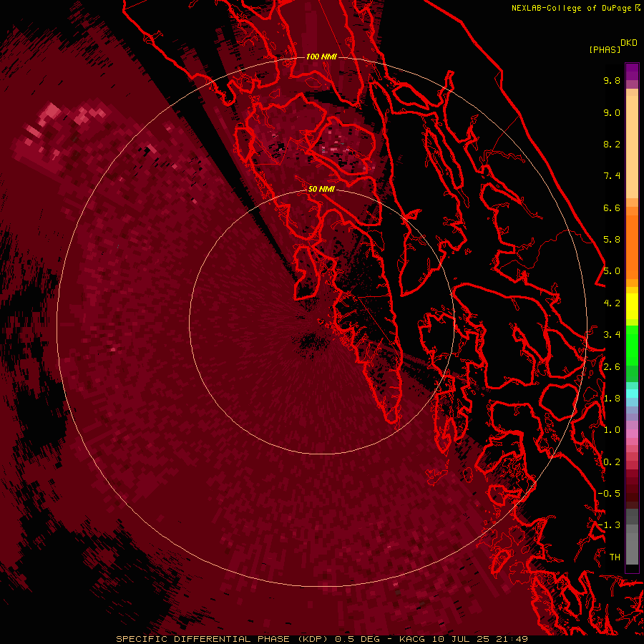Image resolution: width=644 pixels, height=644 pixels.
Task: Click the -1.3 scale label
Action: (609, 525)
